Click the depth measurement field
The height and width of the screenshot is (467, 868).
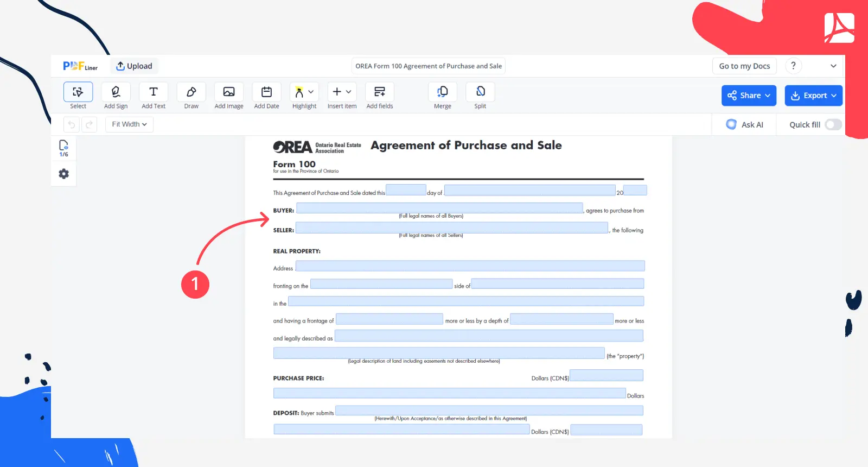[x=561, y=319]
